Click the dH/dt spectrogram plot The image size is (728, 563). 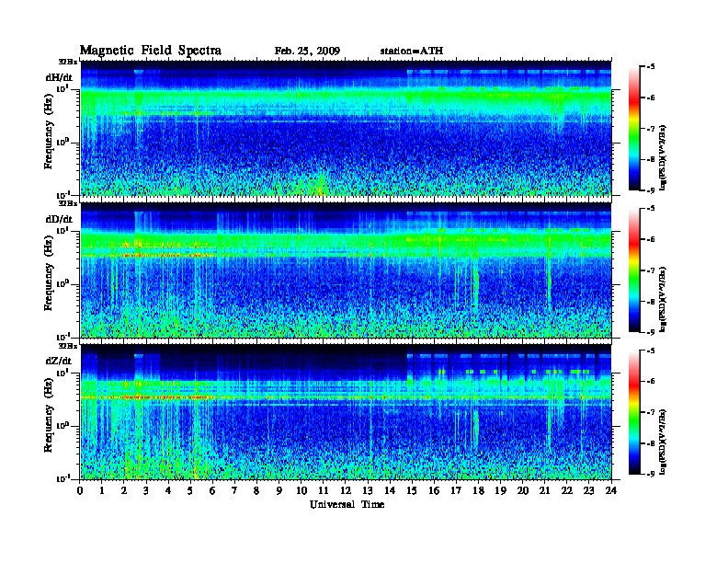pyautogui.click(x=346, y=128)
